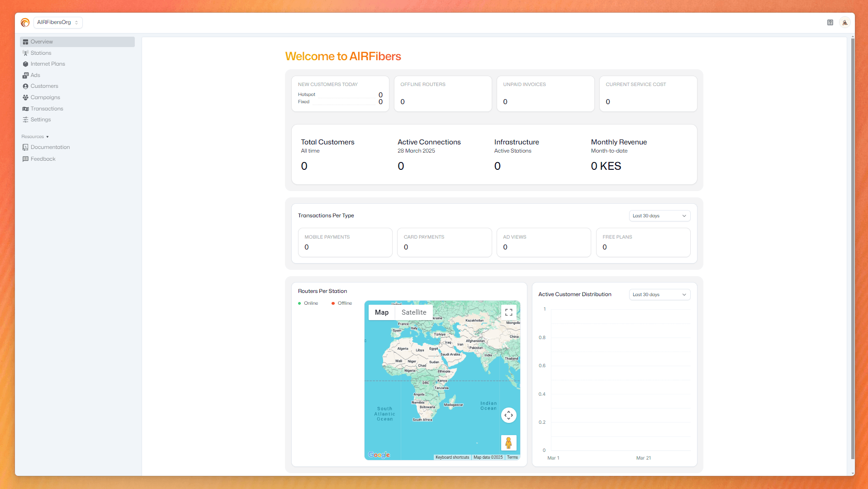Open the user profile avatar
This screenshot has width=868, height=489.
844,23
